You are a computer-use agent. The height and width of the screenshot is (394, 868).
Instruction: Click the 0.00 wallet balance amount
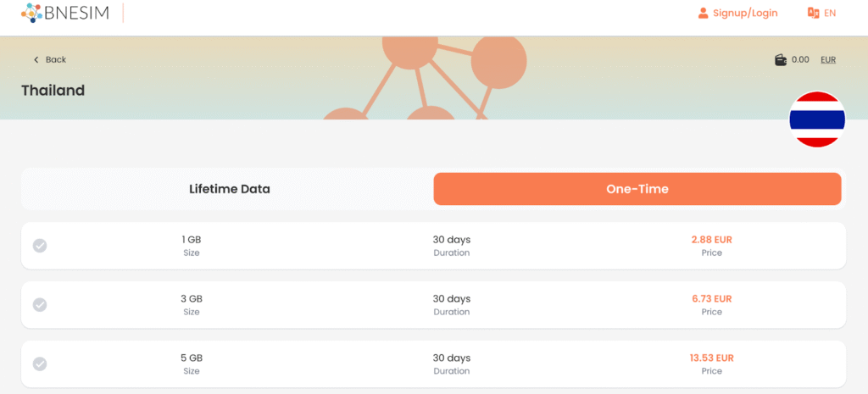click(x=800, y=59)
